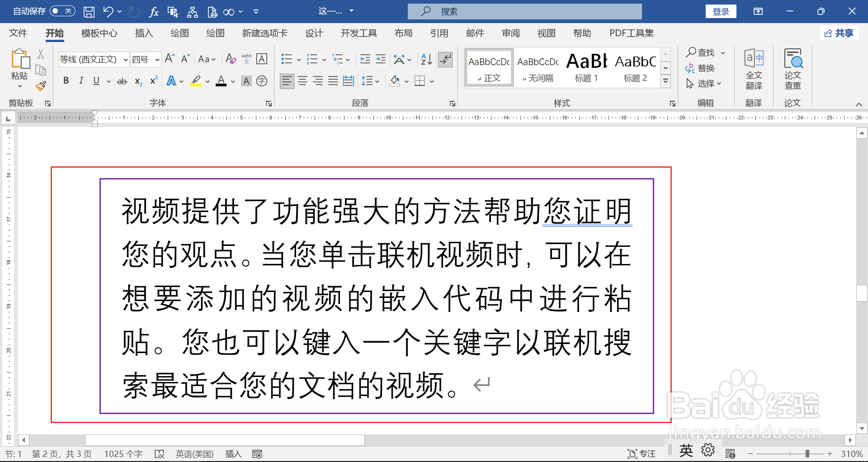Click the Undo arrow icon
Screen dimensions: 868x462
point(108,12)
